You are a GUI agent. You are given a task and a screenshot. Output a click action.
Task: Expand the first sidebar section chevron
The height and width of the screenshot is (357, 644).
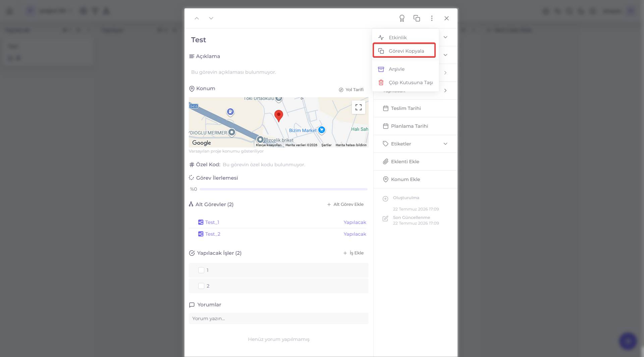(x=445, y=37)
